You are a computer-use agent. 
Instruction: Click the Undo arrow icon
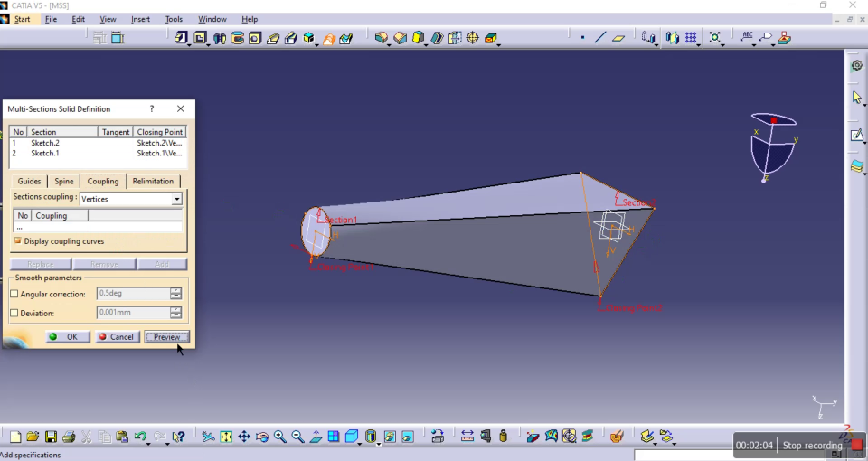139,437
